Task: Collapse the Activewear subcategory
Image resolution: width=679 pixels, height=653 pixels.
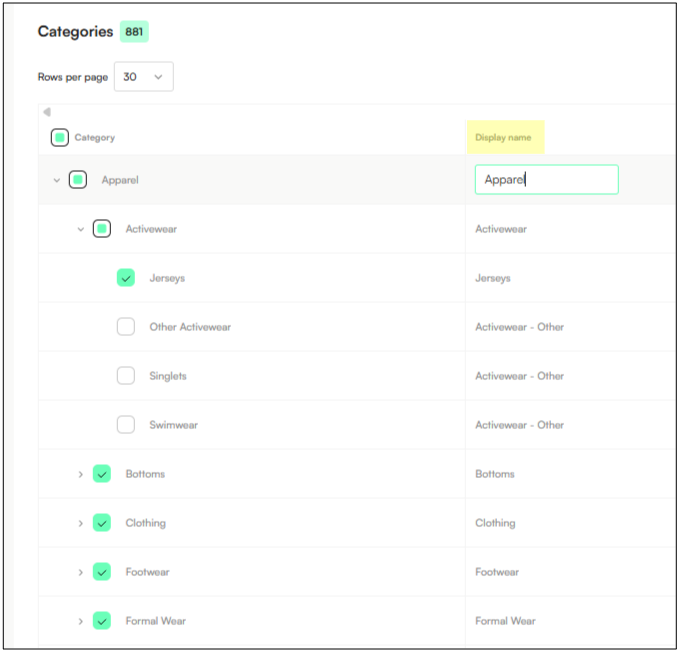Action: (81, 230)
